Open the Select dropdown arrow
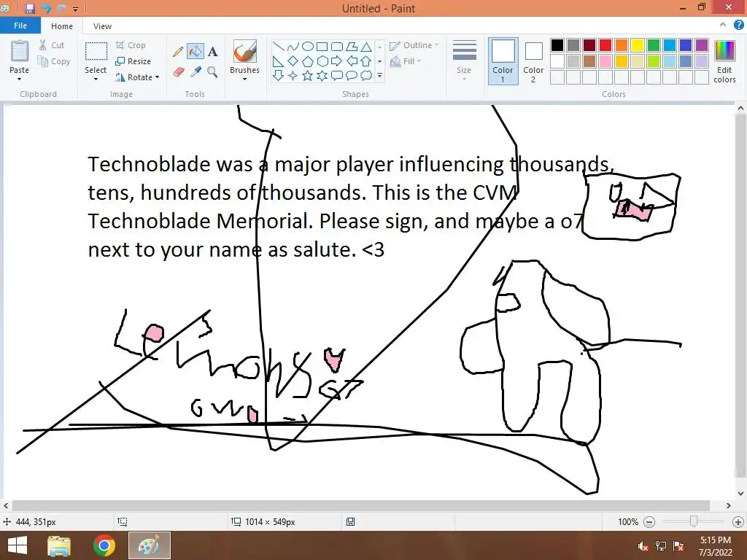 96,79
